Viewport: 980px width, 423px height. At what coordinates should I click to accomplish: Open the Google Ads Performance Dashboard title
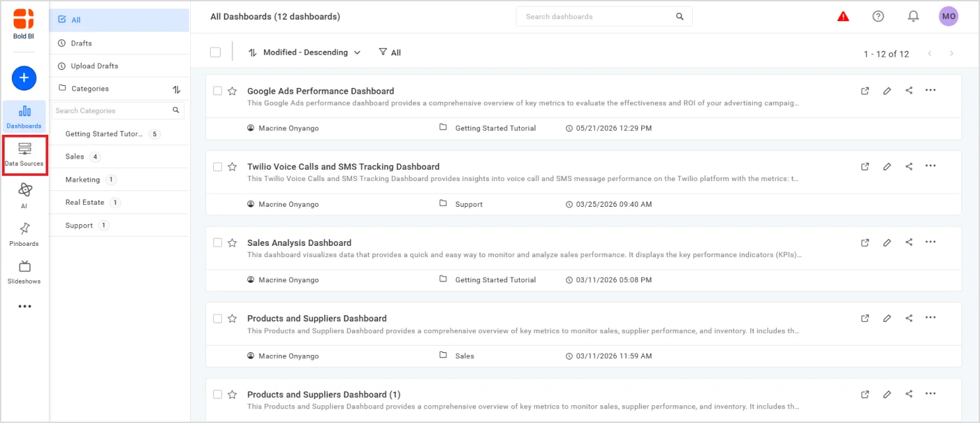click(x=320, y=91)
